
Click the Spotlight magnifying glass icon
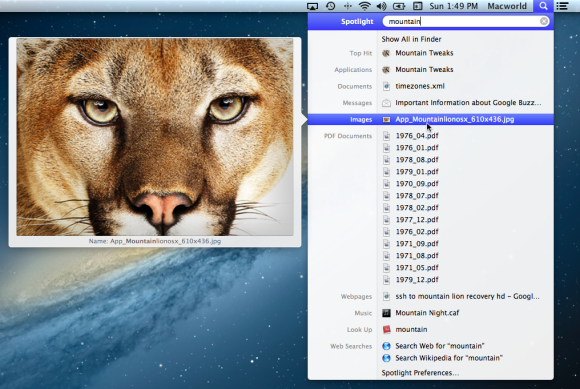pos(543,6)
